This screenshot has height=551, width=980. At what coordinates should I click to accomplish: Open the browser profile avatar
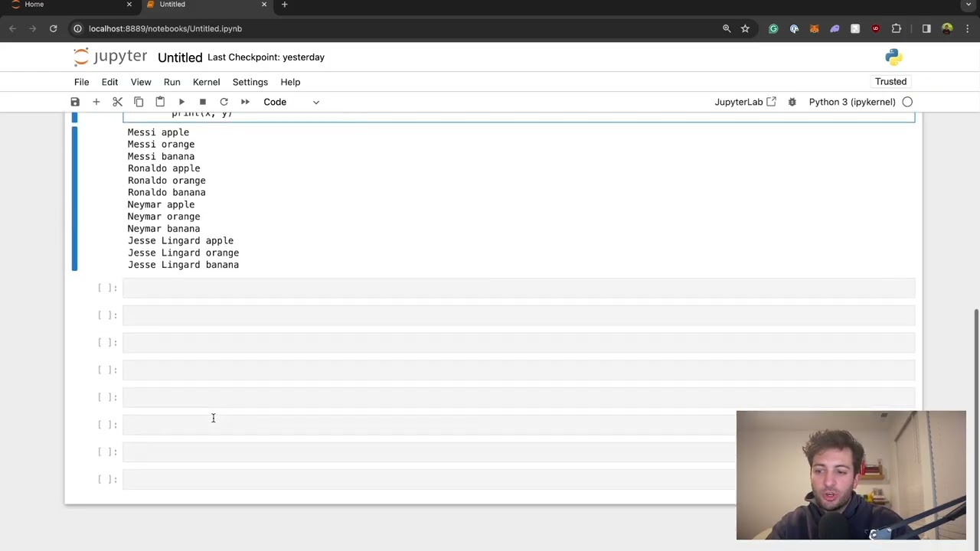(947, 29)
